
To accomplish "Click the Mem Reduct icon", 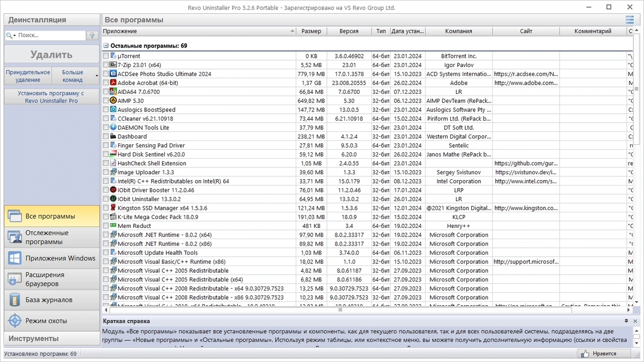I will (x=113, y=226).
